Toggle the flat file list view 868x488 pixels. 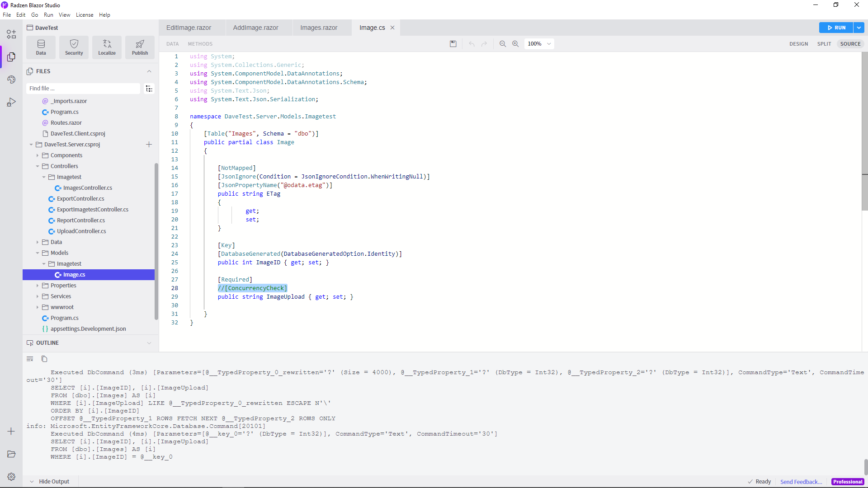[149, 88]
